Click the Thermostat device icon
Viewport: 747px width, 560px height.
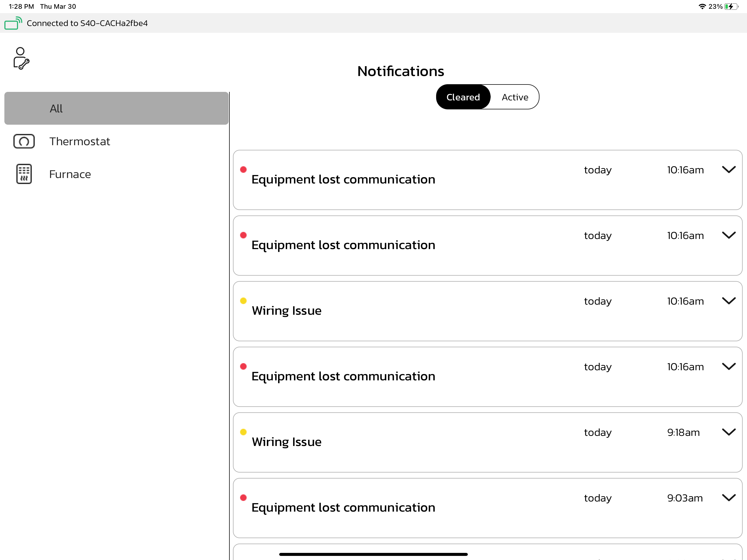(x=24, y=141)
